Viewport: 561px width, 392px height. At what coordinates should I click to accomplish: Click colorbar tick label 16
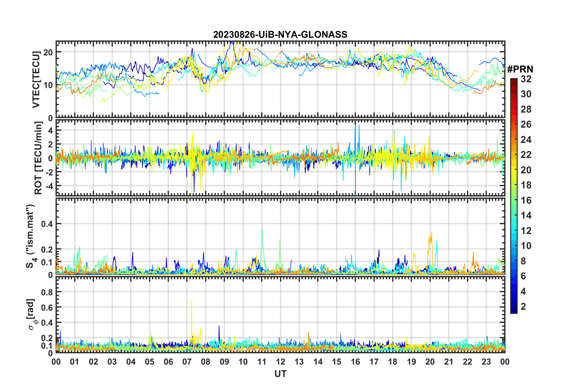pos(526,200)
